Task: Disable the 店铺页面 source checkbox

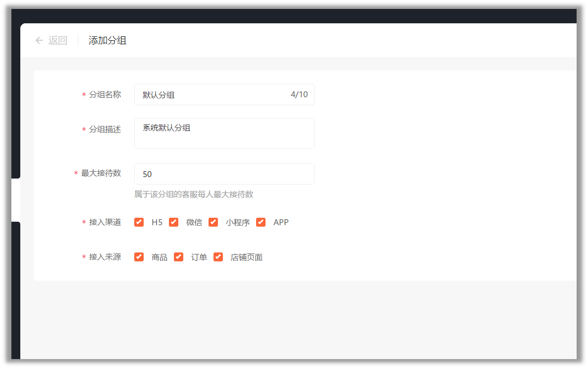Action: (218, 257)
